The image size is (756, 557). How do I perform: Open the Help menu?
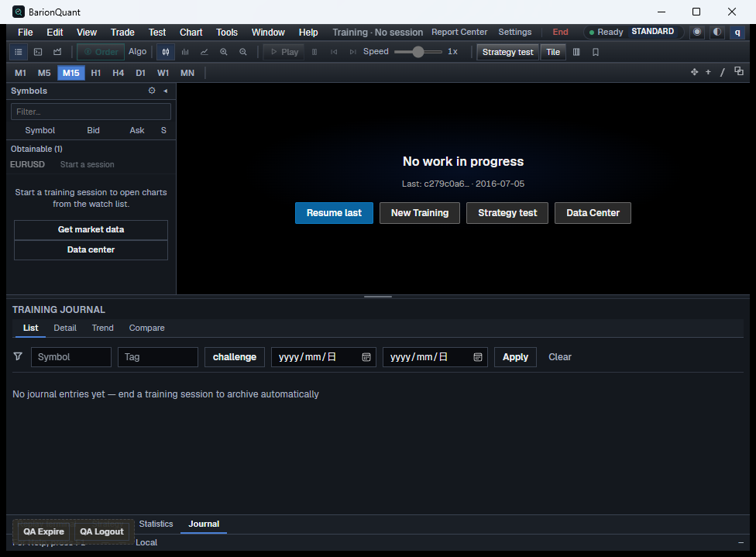click(308, 33)
